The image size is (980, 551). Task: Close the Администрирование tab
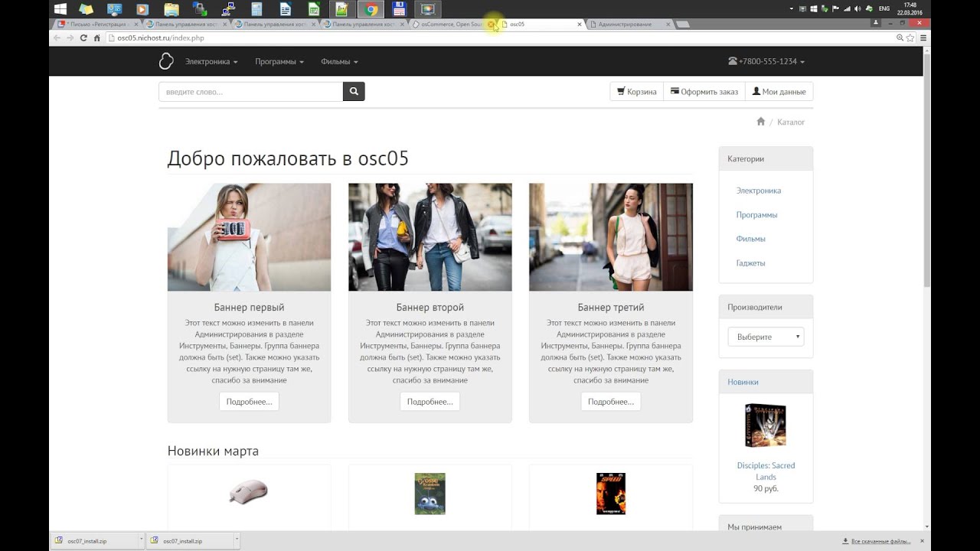(668, 24)
